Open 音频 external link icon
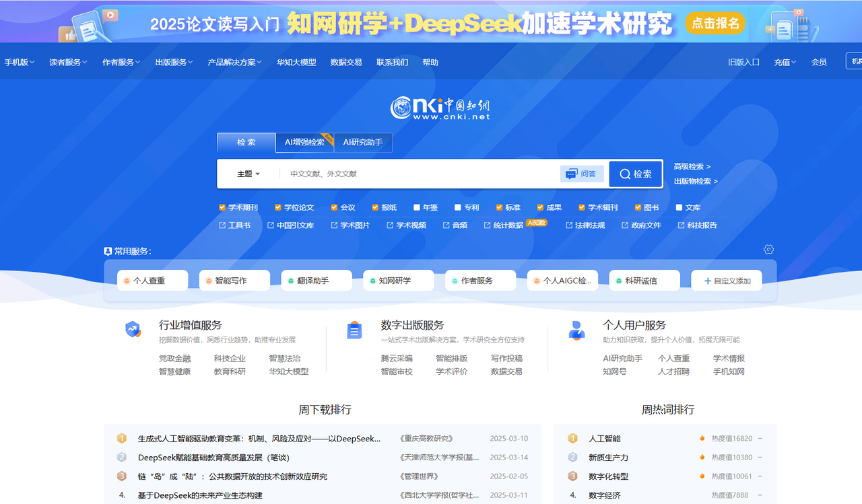 (446, 225)
